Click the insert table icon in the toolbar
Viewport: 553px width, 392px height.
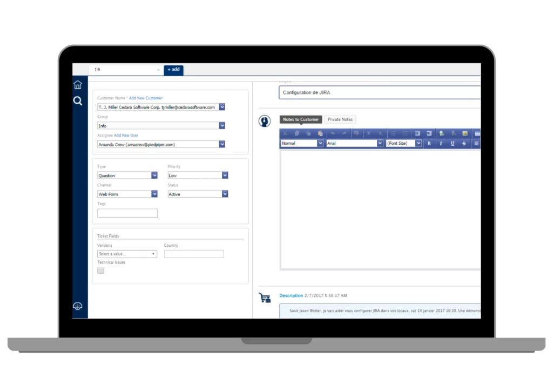pos(478,133)
